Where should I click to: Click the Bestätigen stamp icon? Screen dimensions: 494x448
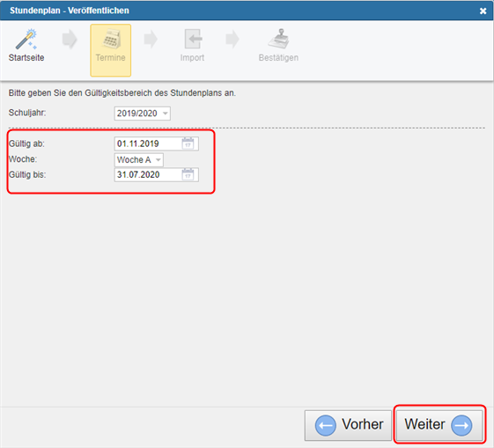tap(279, 39)
